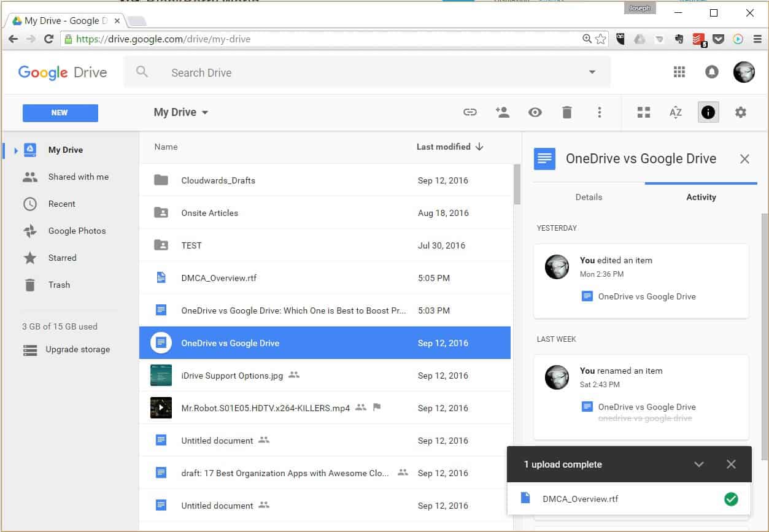Bookmark page with the star icon
Screen dimensions: 769x532
point(601,39)
